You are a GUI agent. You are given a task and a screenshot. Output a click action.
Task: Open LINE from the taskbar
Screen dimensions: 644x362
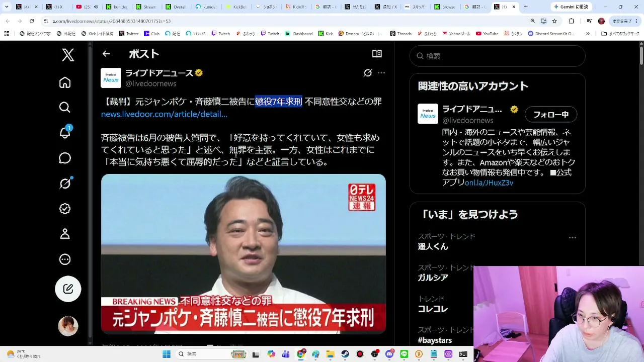(404, 354)
